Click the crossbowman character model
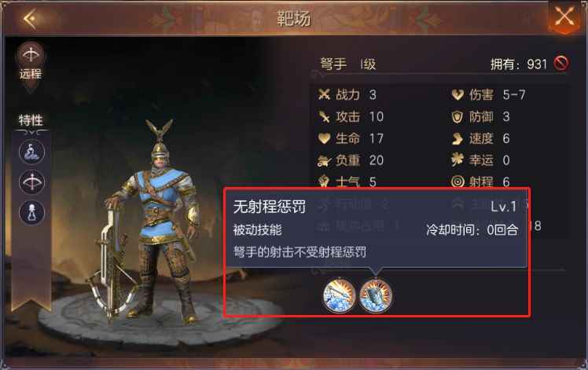588x370 pixels. coord(150,222)
